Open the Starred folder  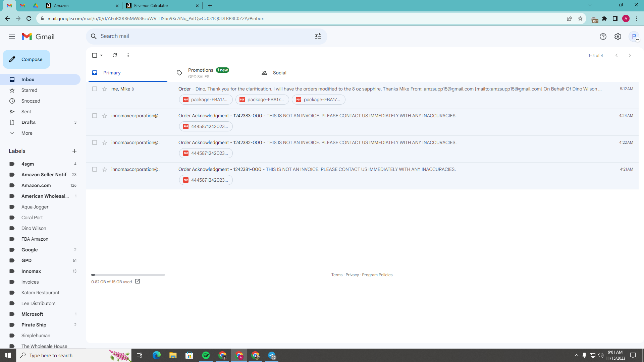pyautogui.click(x=40, y=90)
